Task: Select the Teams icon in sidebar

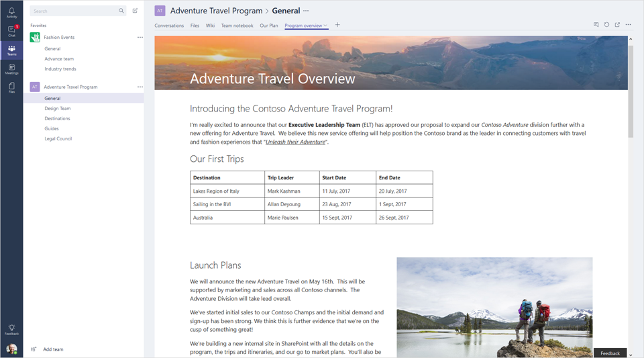Action: tap(11, 50)
